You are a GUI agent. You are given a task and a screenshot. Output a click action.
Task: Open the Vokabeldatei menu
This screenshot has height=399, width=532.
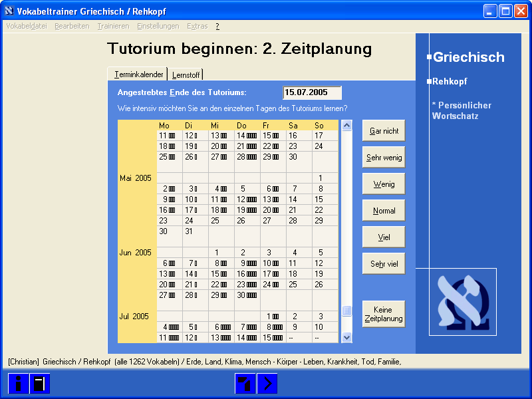(x=27, y=26)
